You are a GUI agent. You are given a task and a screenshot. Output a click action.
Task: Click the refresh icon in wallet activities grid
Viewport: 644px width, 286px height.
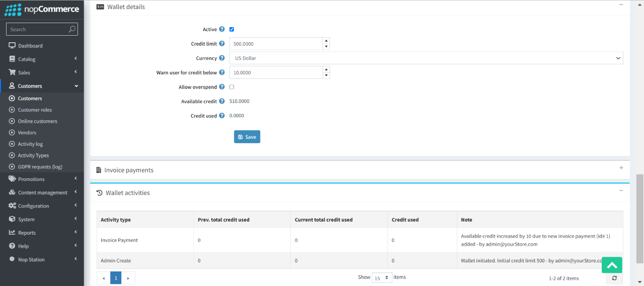pos(614,278)
